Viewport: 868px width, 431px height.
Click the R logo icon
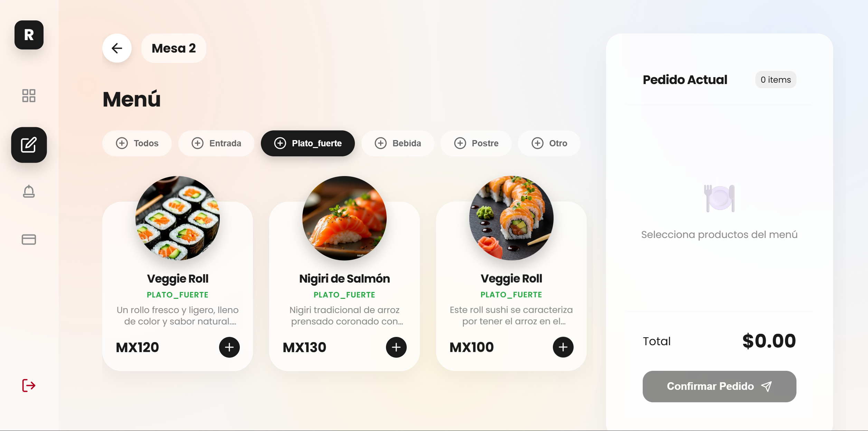29,35
